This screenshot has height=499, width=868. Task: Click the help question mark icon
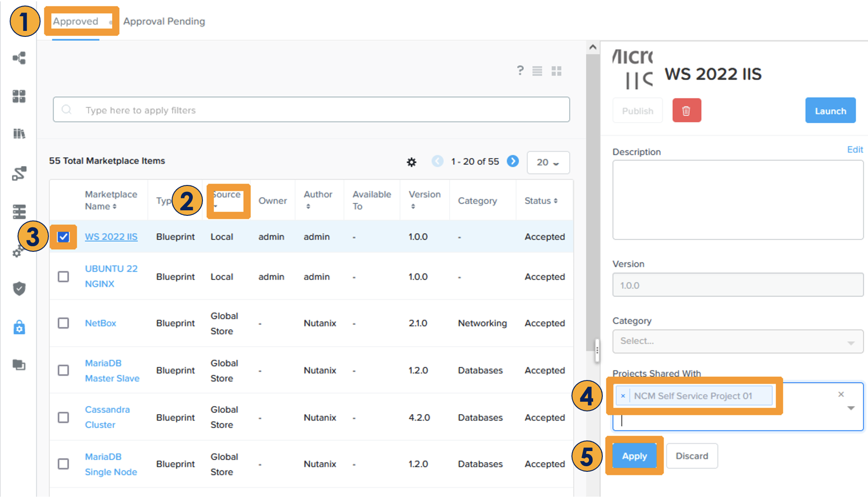click(x=520, y=71)
